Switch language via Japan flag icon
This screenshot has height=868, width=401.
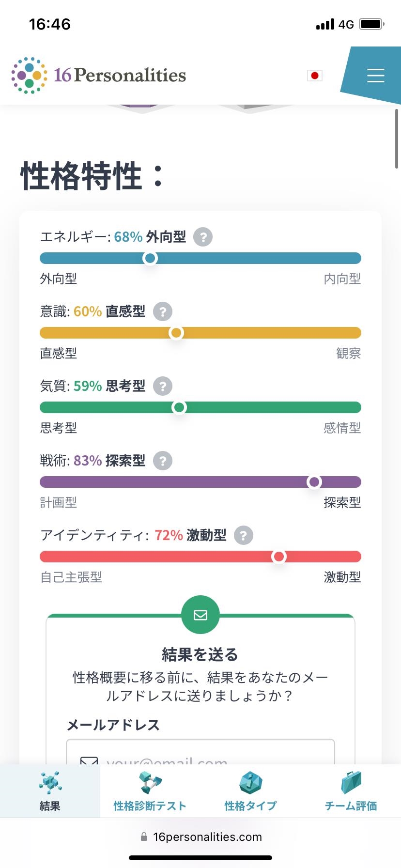point(315,76)
